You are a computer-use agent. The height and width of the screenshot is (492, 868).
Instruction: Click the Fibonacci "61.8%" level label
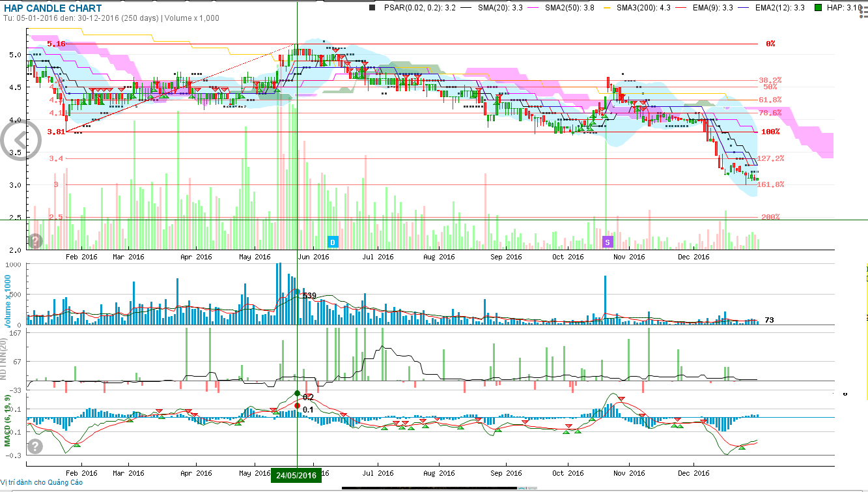click(x=770, y=100)
